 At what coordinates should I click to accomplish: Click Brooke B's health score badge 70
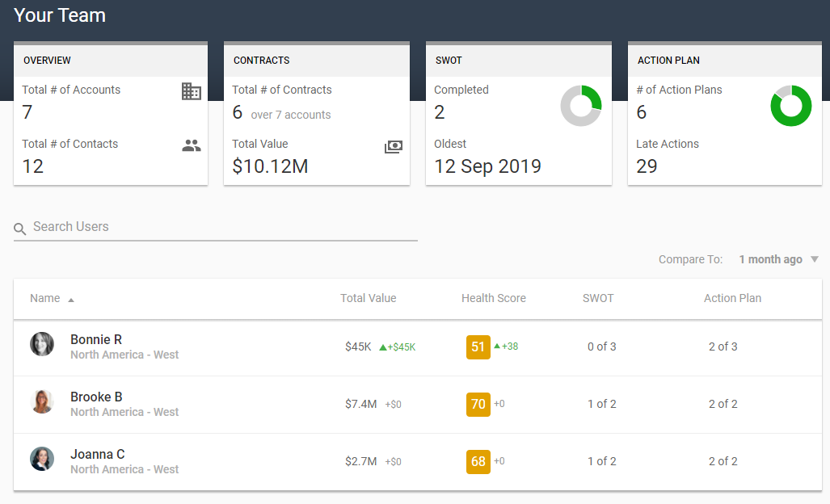pyautogui.click(x=478, y=404)
